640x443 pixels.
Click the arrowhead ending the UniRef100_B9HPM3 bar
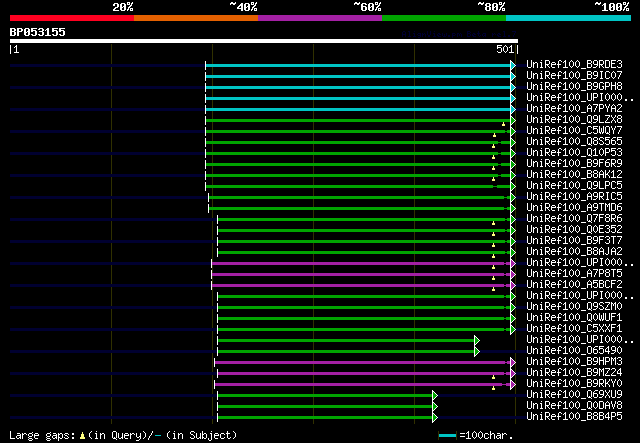pyautogui.click(x=513, y=362)
